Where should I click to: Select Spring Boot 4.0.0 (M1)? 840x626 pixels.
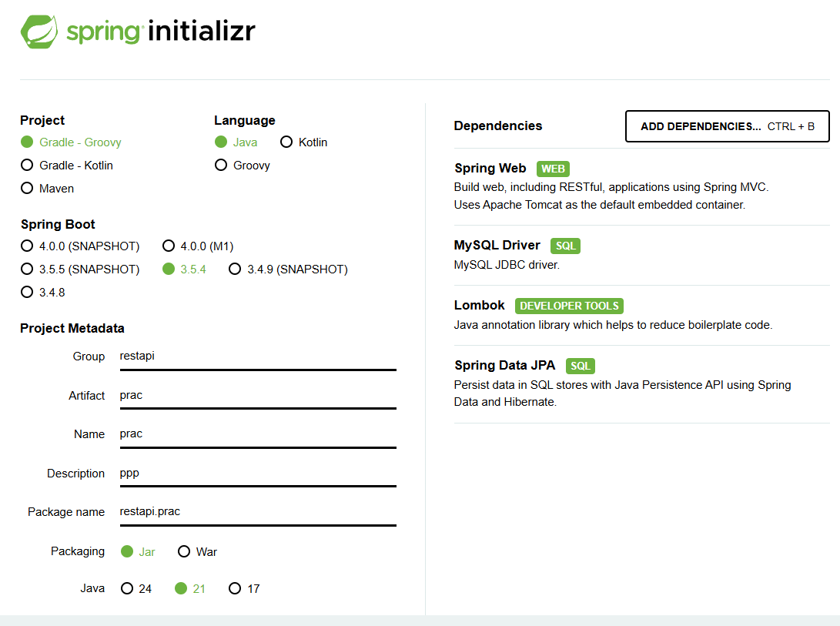pos(198,246)
